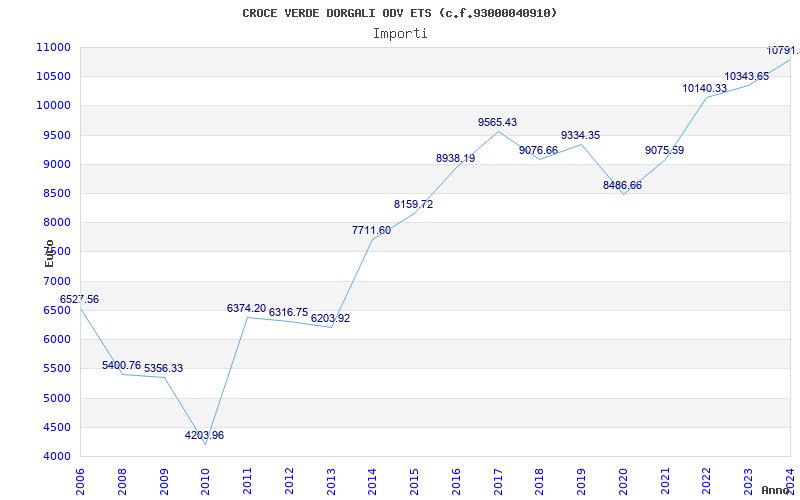Click the X-axis year label 2020
Image resolution: width=800 pixels, height=500 pixels.
[x=623, y=482]
